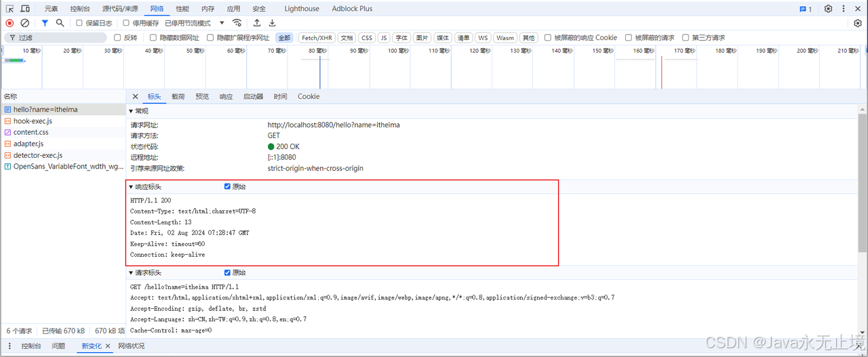Open drawer three-dot menu at bottom left
Screen dimensions: 868x357
click(9, 346)
